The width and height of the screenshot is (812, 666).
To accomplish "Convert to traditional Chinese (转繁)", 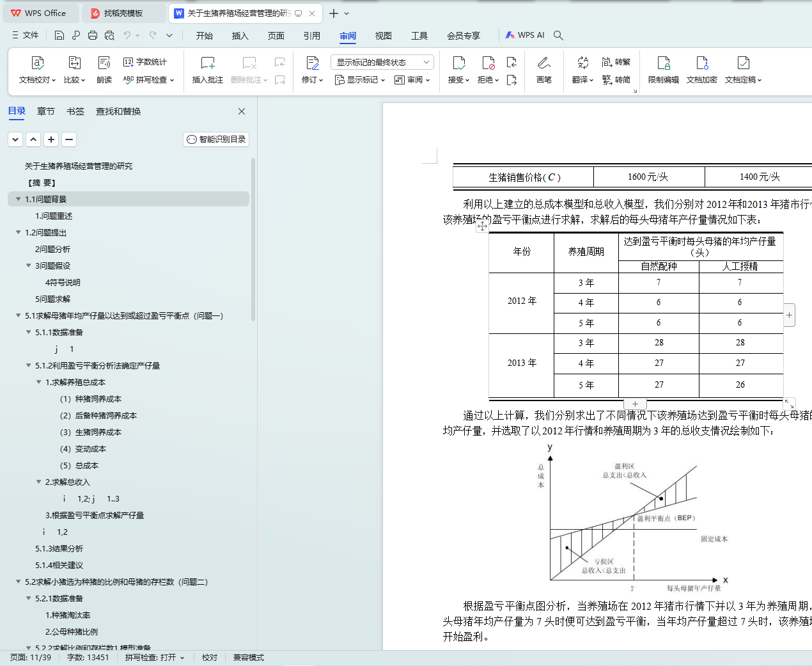I will tap(616, 62).
